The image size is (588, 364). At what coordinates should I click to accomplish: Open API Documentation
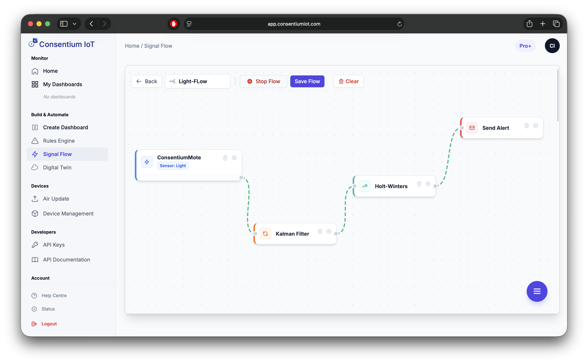coord(67,259)
